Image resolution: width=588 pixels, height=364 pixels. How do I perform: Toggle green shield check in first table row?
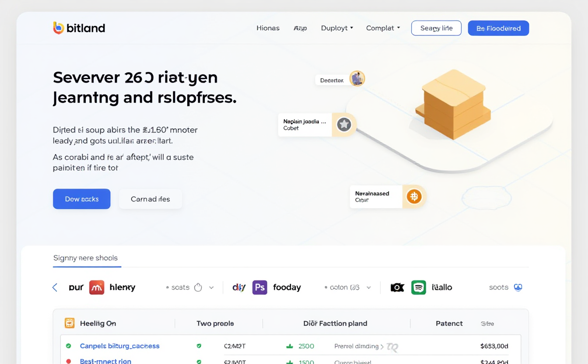tap(199, 346)
